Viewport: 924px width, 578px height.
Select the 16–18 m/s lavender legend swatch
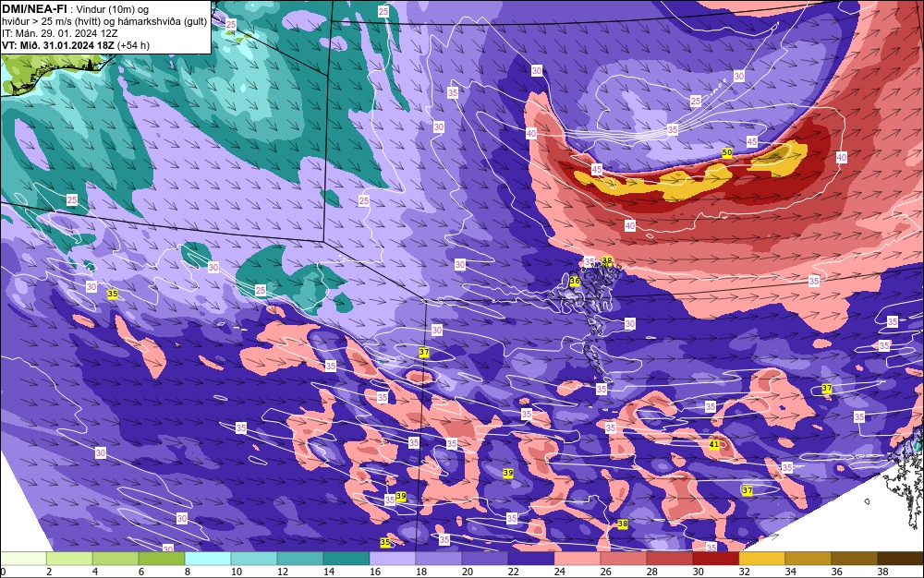coord(393,559)
